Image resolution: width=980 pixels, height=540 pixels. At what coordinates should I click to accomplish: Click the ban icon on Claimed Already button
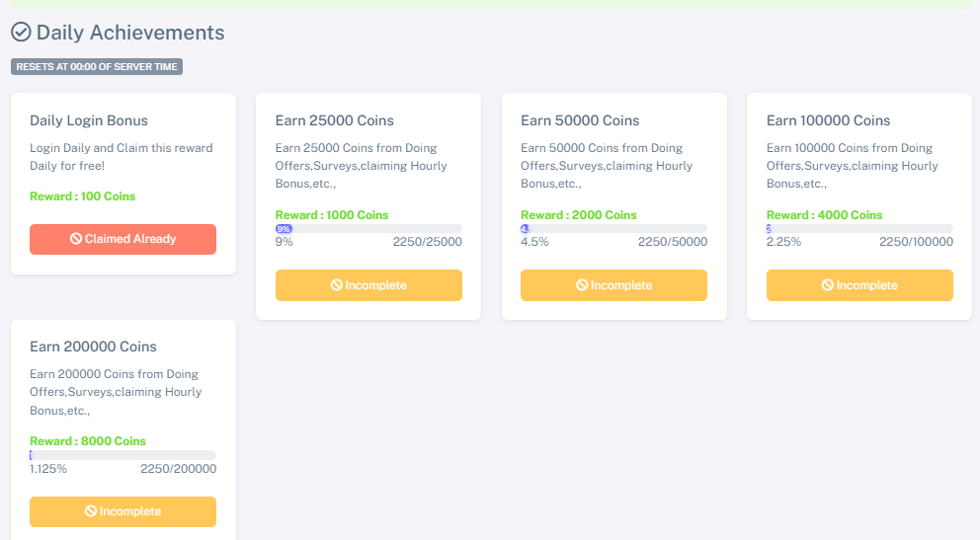pos(76,239)
